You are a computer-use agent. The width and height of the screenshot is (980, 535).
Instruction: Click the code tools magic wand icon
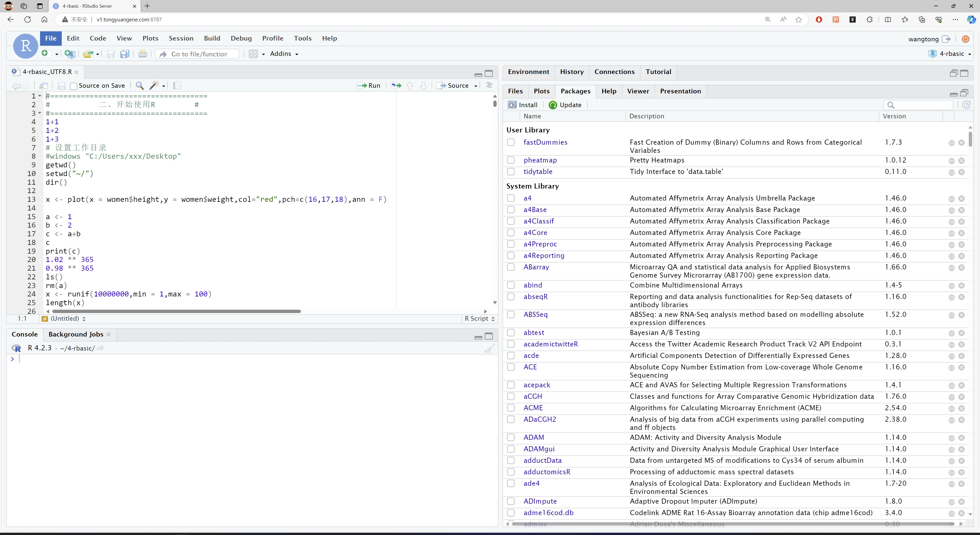click(x=154, y=85)
